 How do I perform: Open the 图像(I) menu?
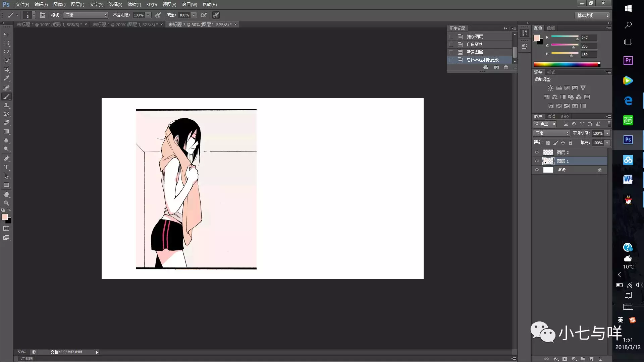point(59,5)
